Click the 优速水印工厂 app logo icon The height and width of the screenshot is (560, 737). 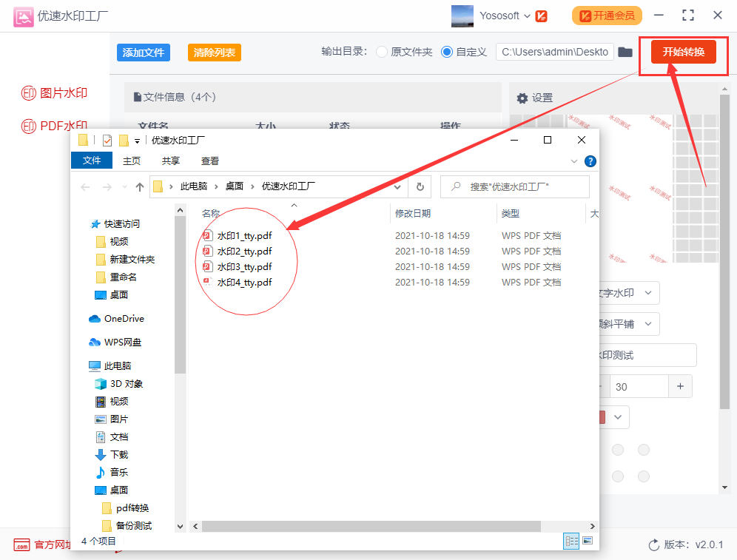pos(23,16)
